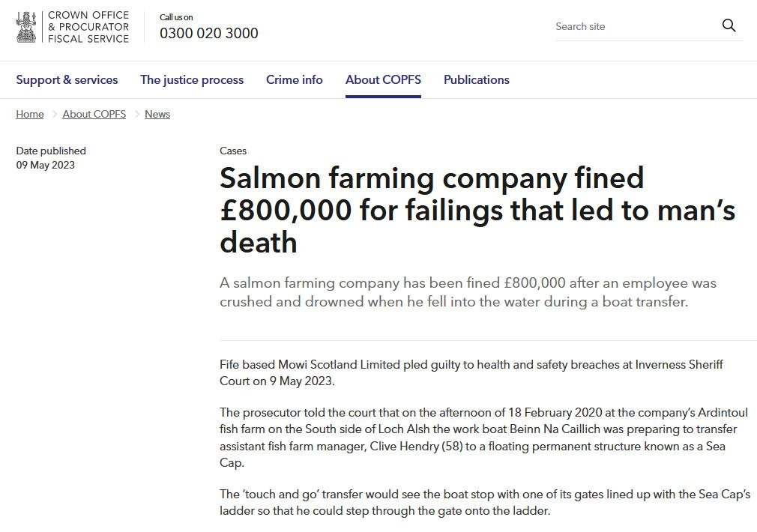Click the COPFS royal crest logo
The image size is (757, 532).
[26, 27]
